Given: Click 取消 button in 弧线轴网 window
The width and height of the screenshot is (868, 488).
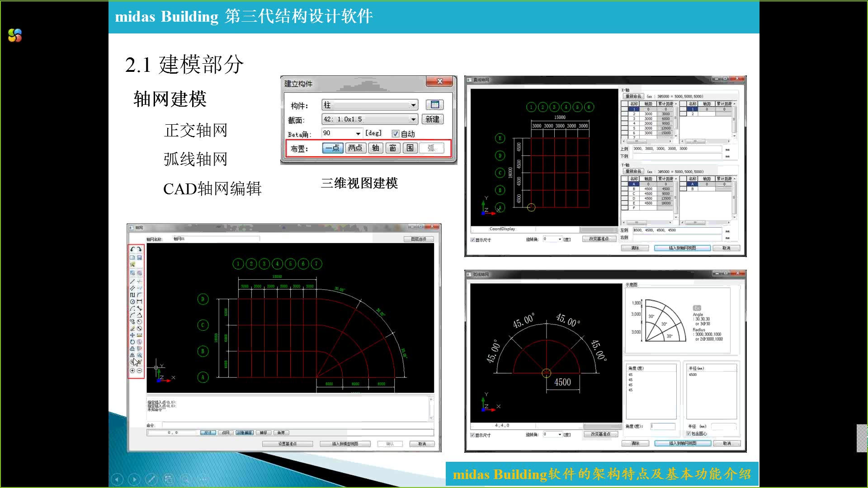Looking at the screenshot, I should 726,443.
